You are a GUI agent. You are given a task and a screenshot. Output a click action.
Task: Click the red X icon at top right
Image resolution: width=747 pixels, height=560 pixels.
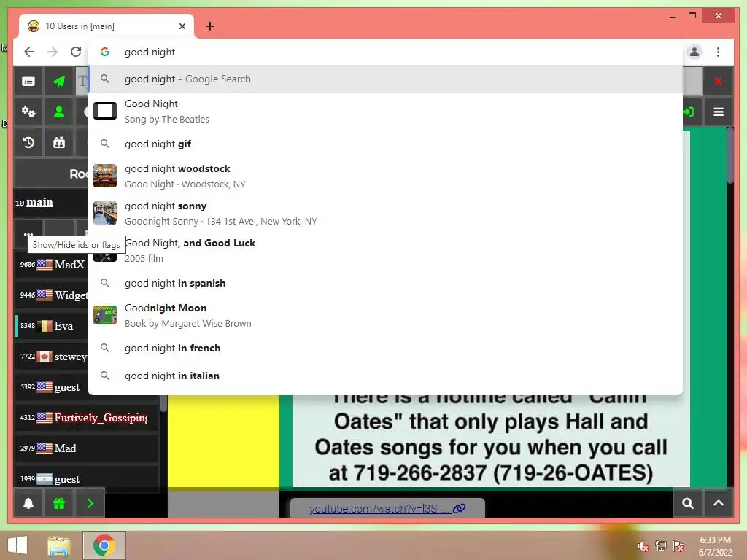coord(718,82)
